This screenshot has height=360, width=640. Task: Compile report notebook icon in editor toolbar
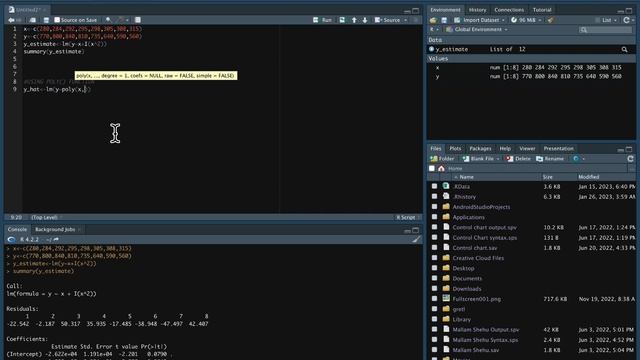[x=138, y=20]
